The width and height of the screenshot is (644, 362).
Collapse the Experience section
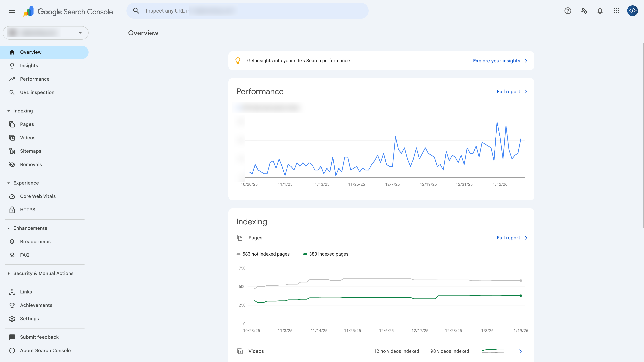(x=9, y=183)
